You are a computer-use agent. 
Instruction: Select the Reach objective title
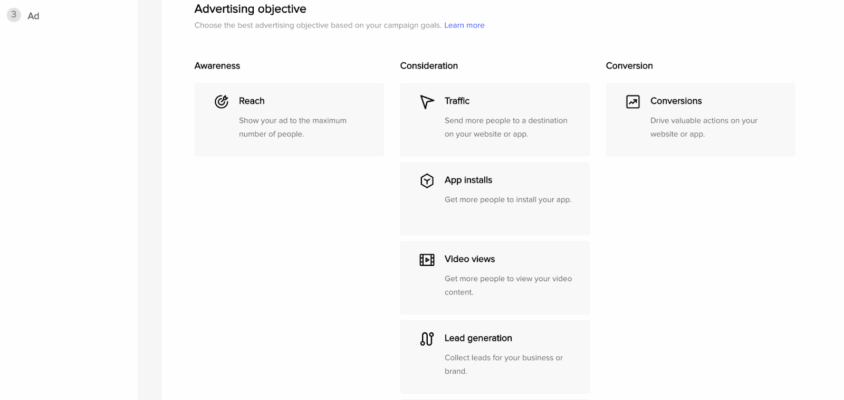[252, 101]
